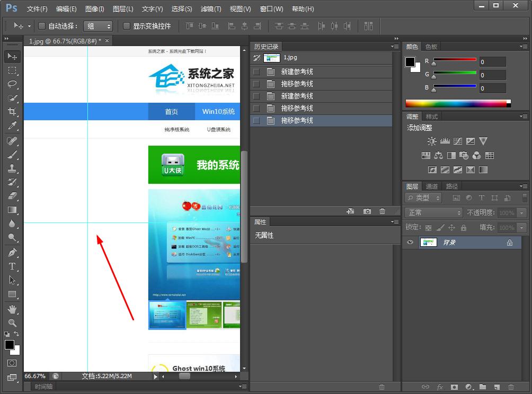Viewport: 532px width, 394px height.
Task: Click the create new snapshot camera icon
Action: coord(367,211)
